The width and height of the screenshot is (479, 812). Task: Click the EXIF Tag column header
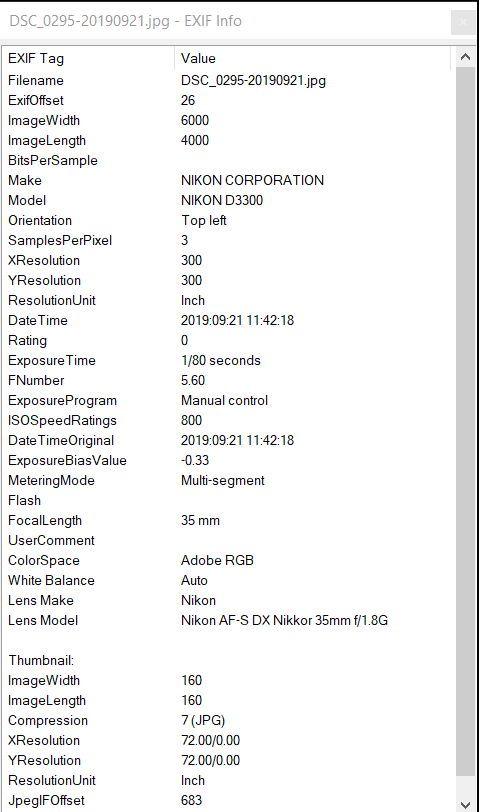point(89,58)
